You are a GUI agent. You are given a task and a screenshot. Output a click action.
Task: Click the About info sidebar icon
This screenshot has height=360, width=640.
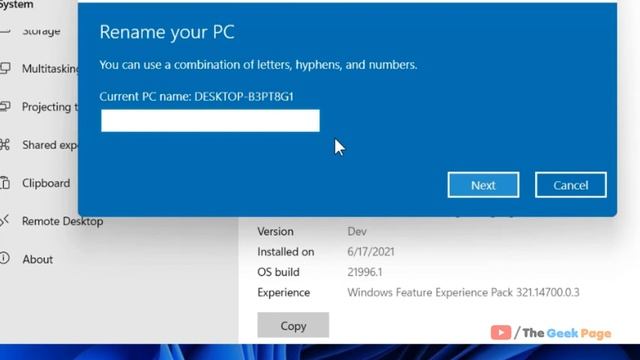4,258
